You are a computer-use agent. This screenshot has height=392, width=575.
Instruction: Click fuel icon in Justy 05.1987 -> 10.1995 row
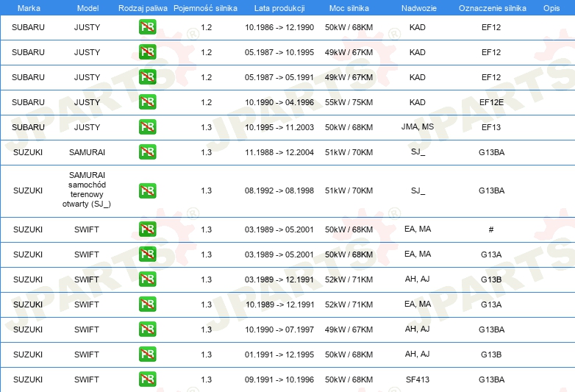pos(147,52)
